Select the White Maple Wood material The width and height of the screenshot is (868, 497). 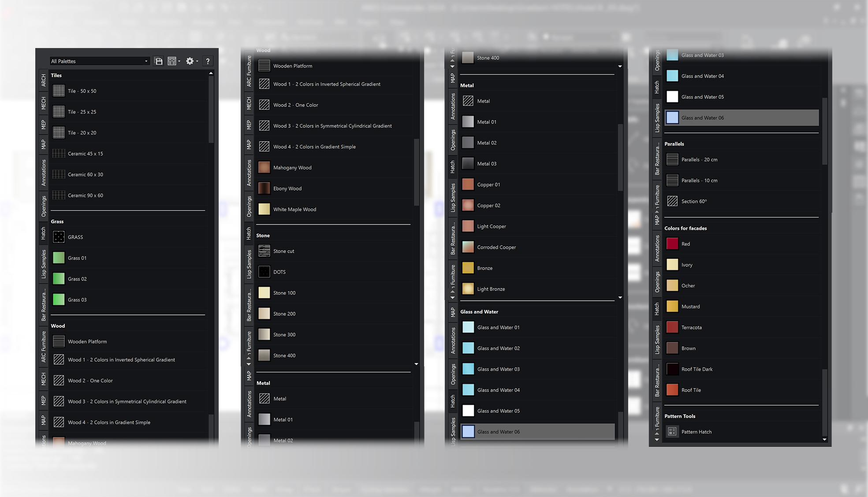334,209
